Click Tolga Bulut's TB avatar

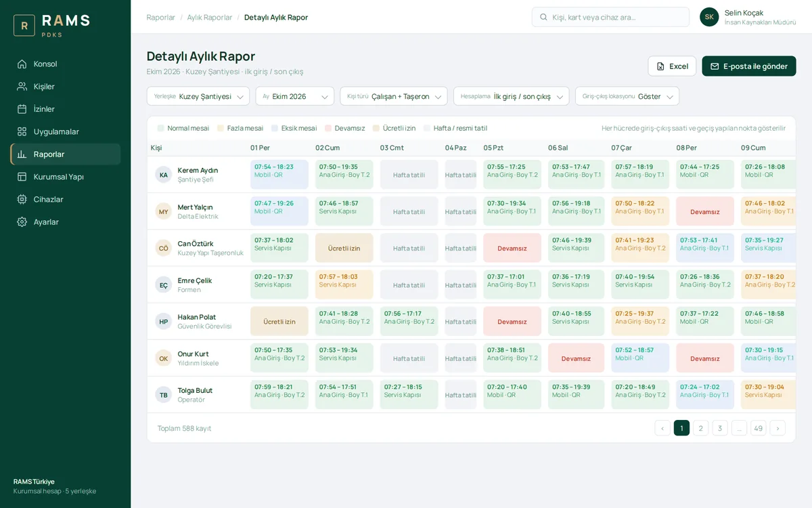click(x=164, y=395)
